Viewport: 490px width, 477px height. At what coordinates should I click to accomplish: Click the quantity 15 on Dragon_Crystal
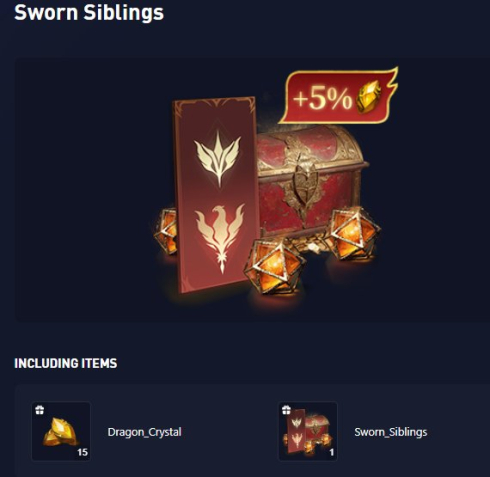(82, 452)
